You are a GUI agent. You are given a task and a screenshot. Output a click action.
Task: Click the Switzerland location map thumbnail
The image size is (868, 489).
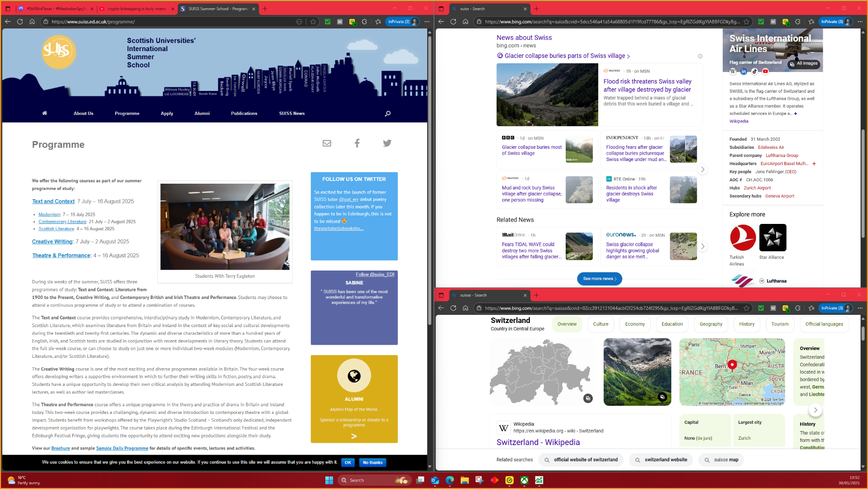(732, 372)
